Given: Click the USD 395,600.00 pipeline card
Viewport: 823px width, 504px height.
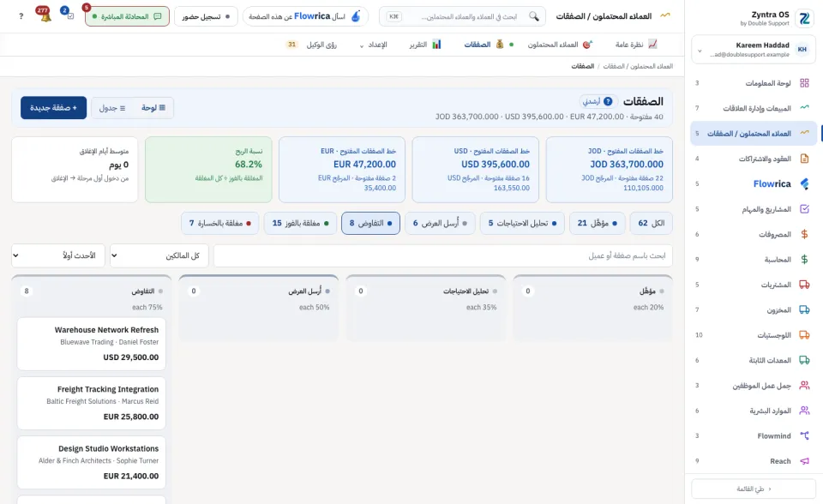Looking at the screenshot, I should [x=476, y=170].
